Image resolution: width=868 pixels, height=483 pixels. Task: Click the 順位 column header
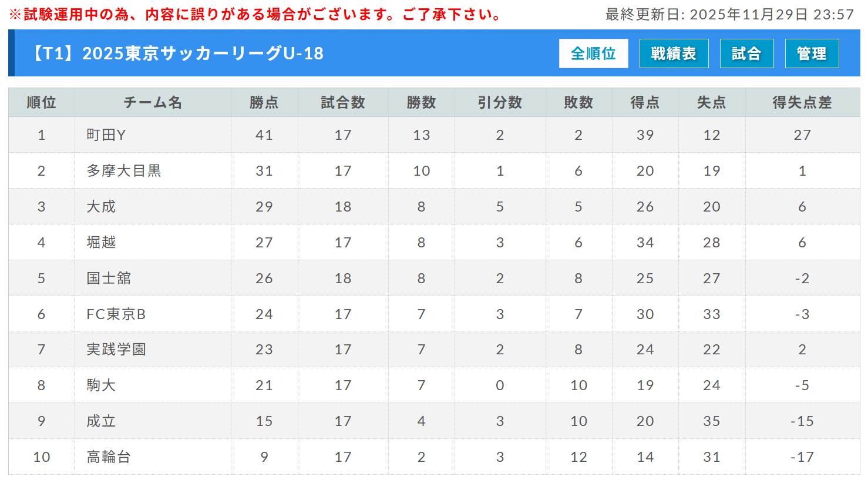[x=41, y=103]
